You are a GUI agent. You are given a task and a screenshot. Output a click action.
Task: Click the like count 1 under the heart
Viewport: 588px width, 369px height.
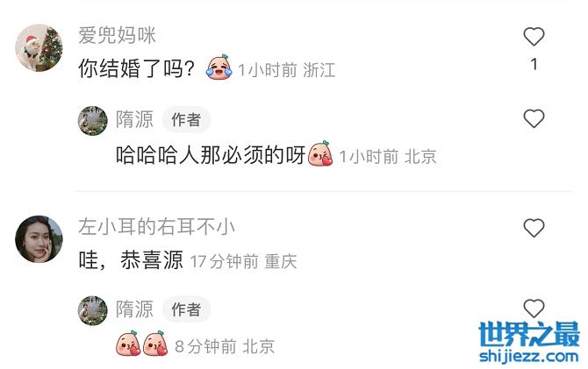(x=534, y=65)
